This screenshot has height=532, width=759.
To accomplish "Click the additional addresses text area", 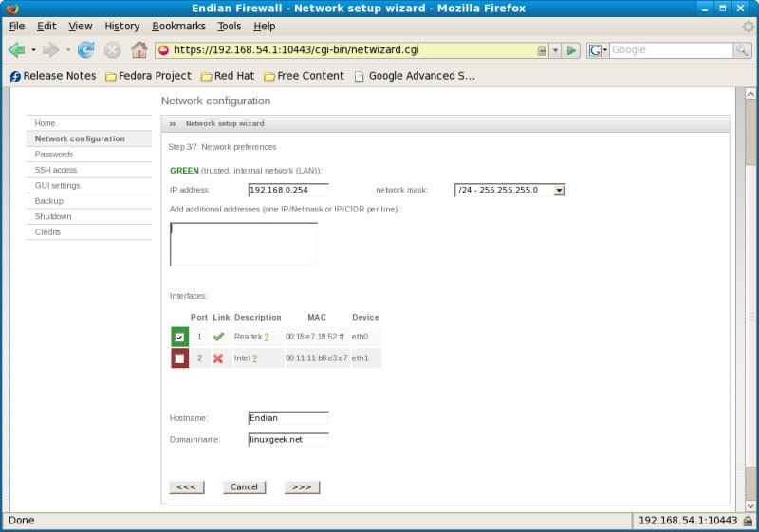I will click(244, 244).
